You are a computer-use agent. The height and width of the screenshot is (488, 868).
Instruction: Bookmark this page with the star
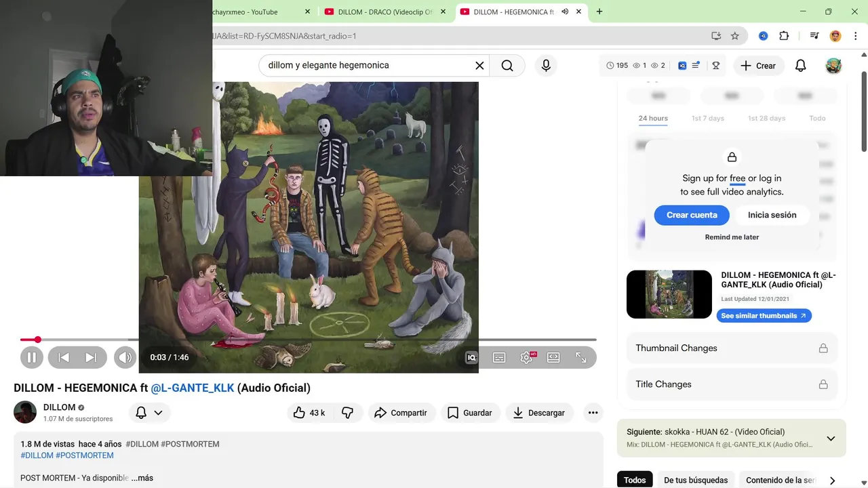[734, 36]
